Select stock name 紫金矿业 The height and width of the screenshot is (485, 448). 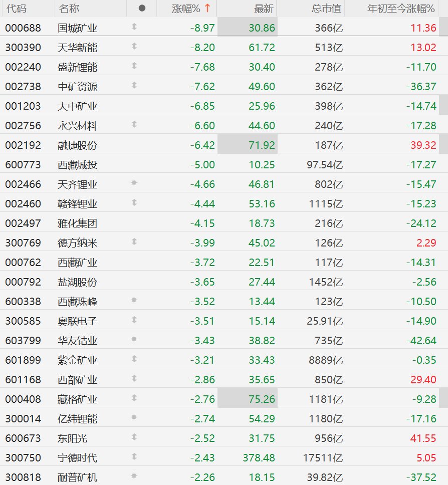tap(77, 360)
